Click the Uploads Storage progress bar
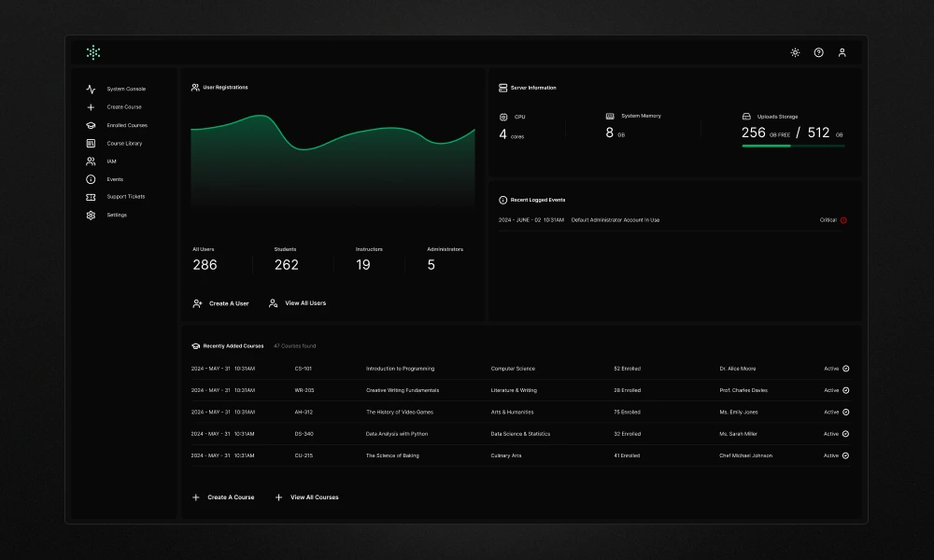 click(x=793, y=146)
